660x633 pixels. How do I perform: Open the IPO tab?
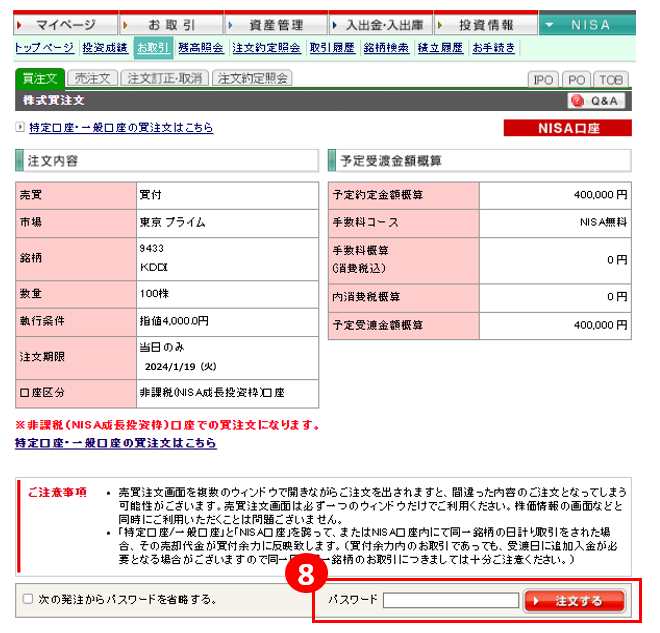click(543, 80)
